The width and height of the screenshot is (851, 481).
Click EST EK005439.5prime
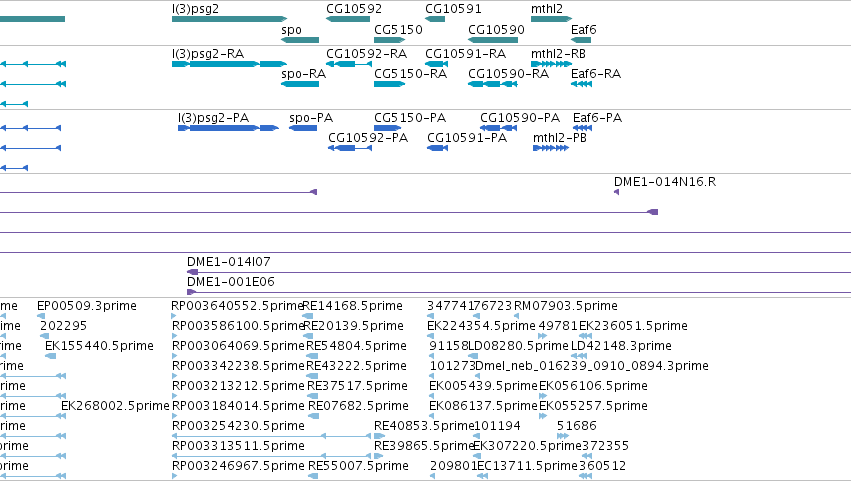tap(483, 386)
